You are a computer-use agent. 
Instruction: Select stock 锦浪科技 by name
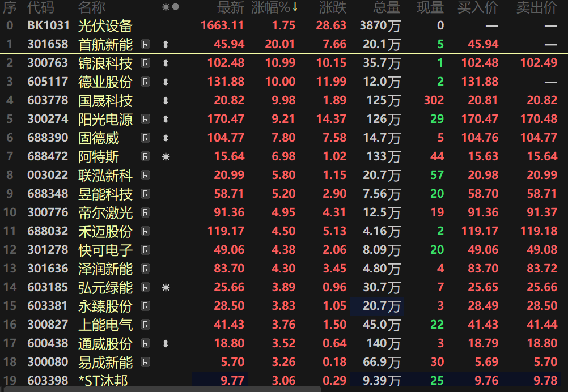click(x=105, y=63)
